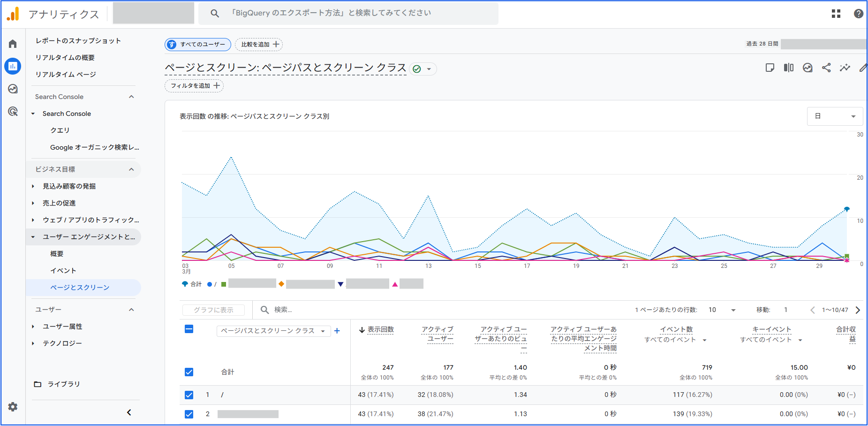Viewport: 868px width, 426px height.
Task: Click グラフに表示 button
Action: pyautogui.click(x=213, y=310)
